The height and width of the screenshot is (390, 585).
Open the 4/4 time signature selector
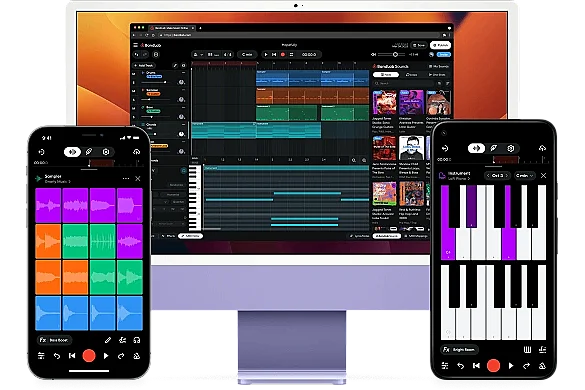228,54
